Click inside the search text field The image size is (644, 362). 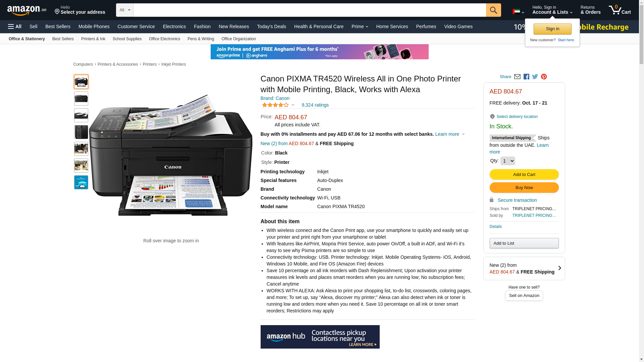pyautogui.click(x=310, y=10)
